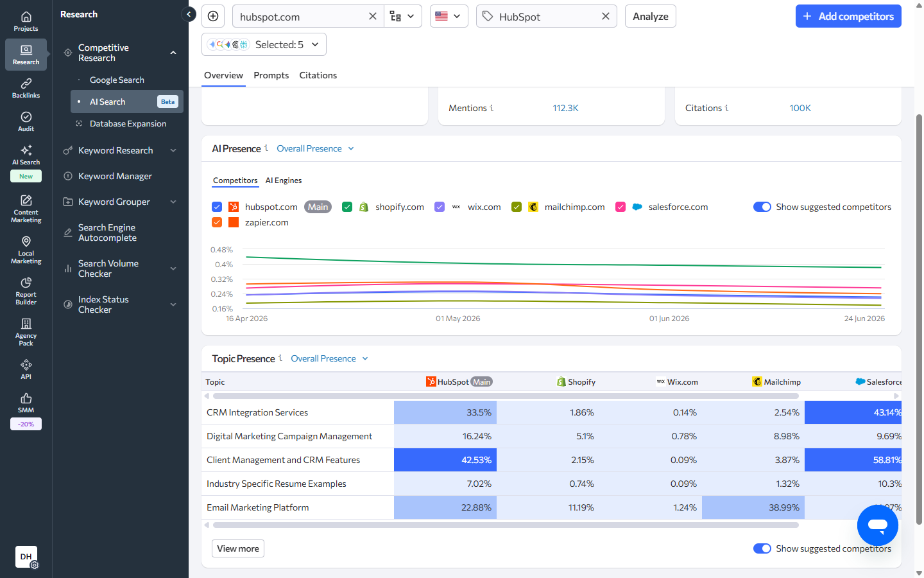
Task: Click the Keyword Manager icon
Action: (68, 176)
